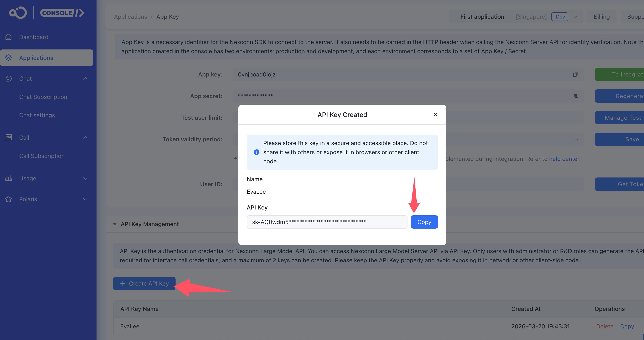644x340 pixels.
Task: Collapse the Chat sidebar section
Action: click(85, 79)
